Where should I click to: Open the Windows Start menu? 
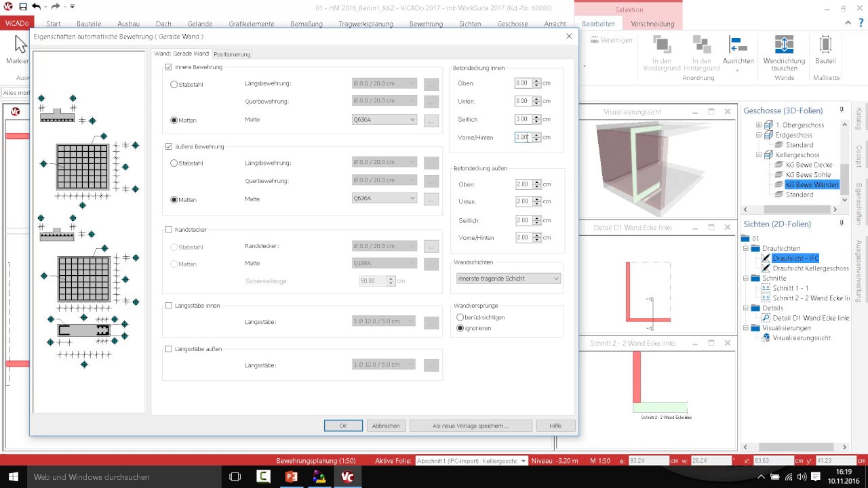pos(13,477)
